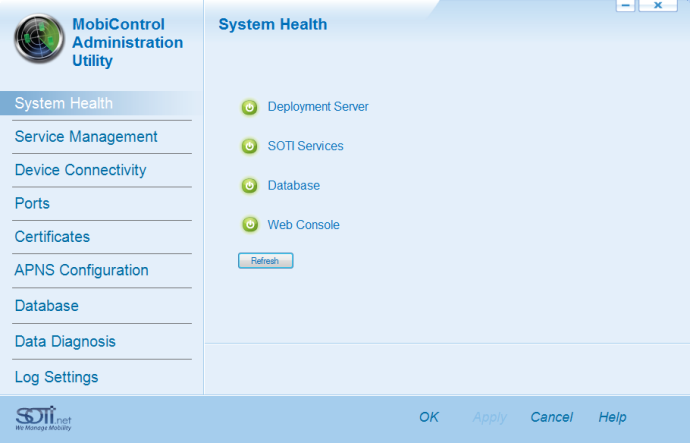Screen dimensions: 690x443
Task: Open the Certificates section
Action: click(52, 237)
